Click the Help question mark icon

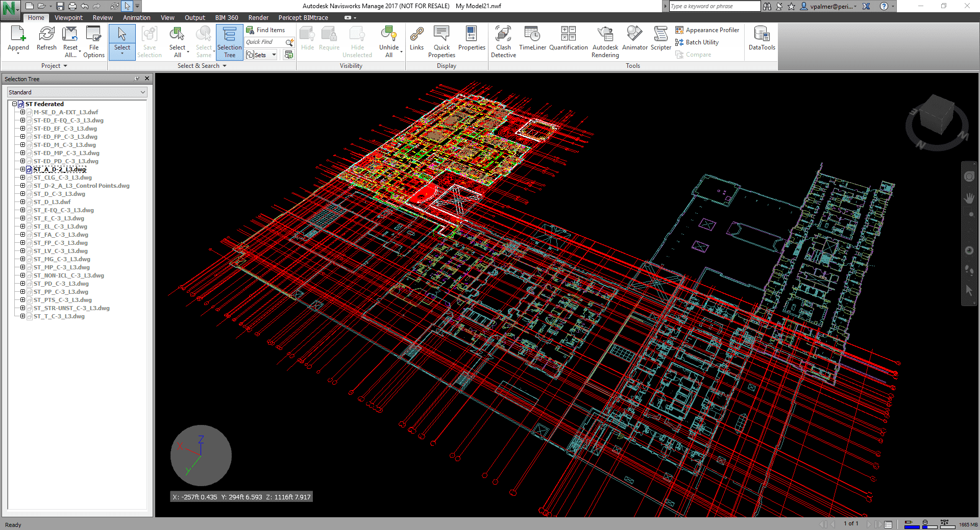884,6
